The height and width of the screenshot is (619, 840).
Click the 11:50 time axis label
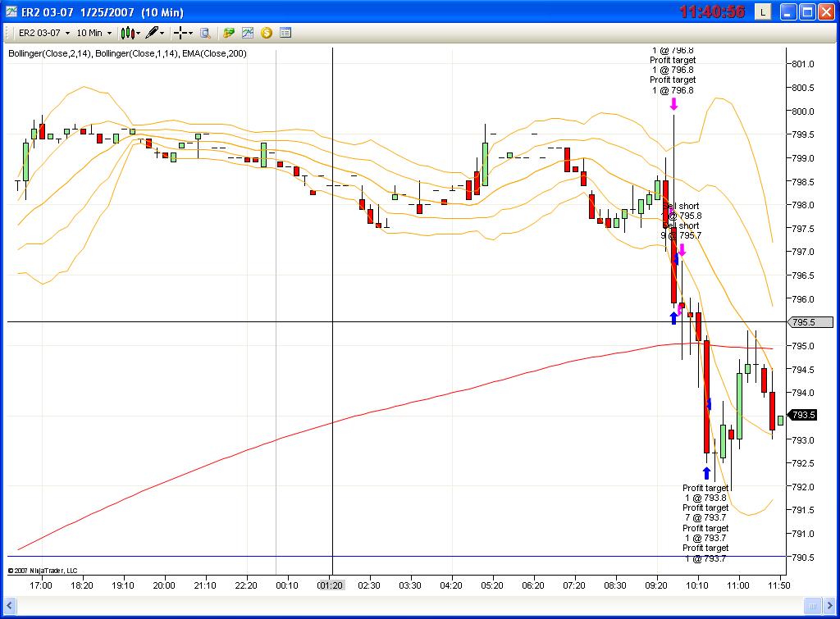[x=779, y=586]
